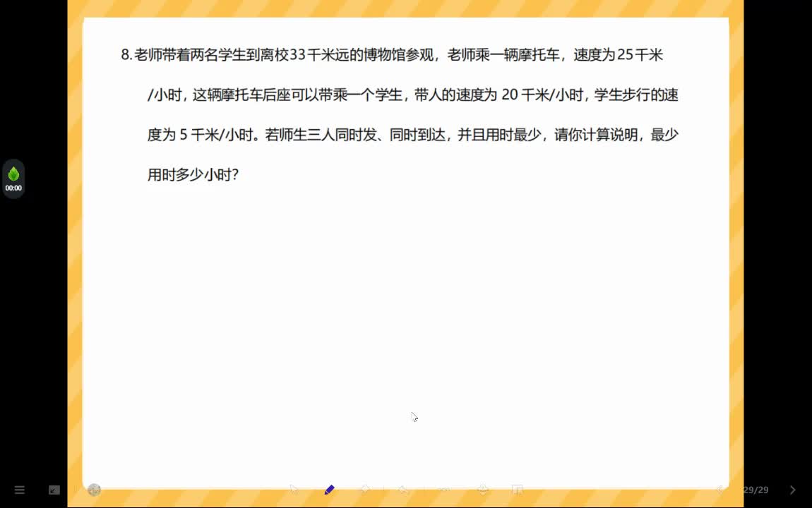Click the 00:00 timer readout

point(13,188)
